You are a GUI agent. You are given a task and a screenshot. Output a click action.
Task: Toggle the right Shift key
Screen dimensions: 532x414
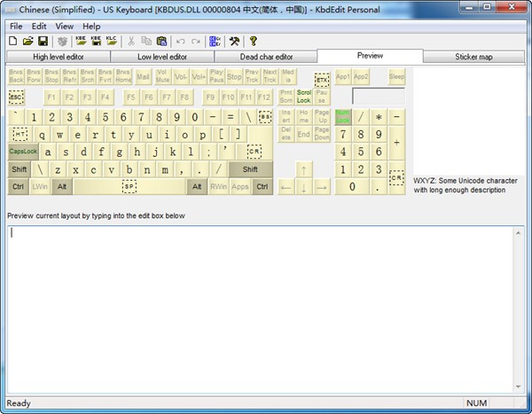(250, 169)
